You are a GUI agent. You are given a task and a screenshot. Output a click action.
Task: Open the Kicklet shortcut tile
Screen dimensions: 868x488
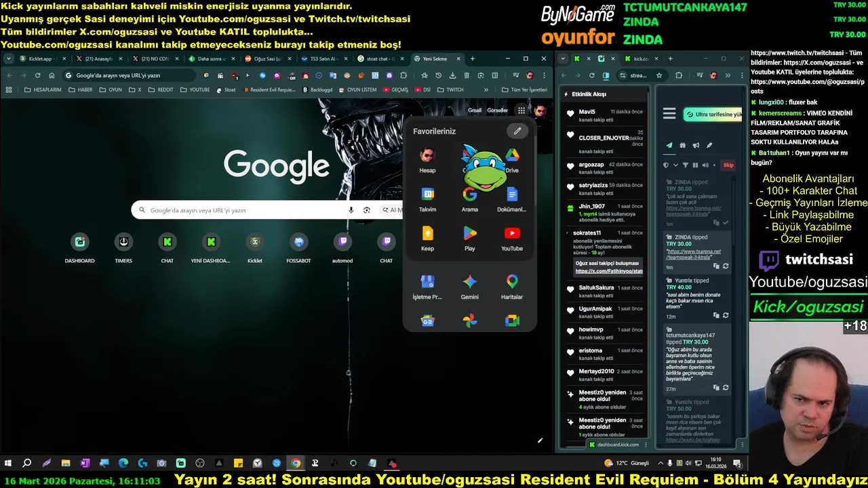[254, 247]
